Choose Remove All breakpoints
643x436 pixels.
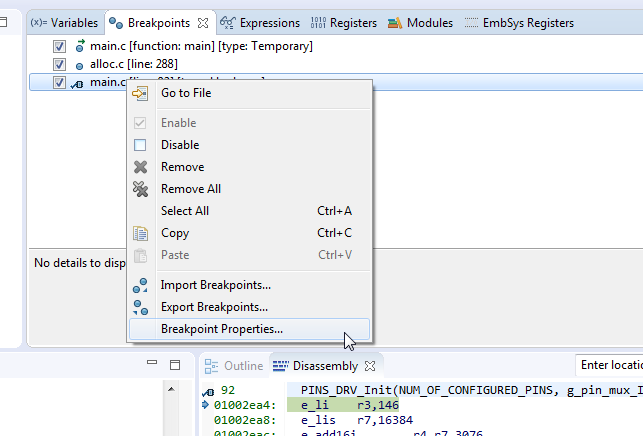pyautogui.click(x=249, y=189)
